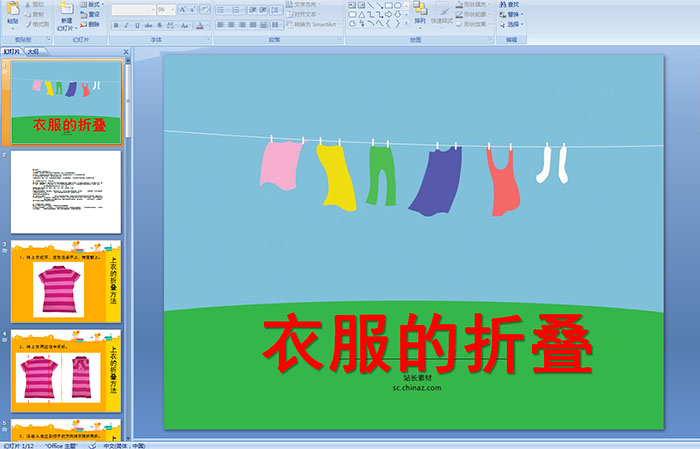Click the spell-check icon in status bar
Screen dimensions: 700x449
(92, 445)
